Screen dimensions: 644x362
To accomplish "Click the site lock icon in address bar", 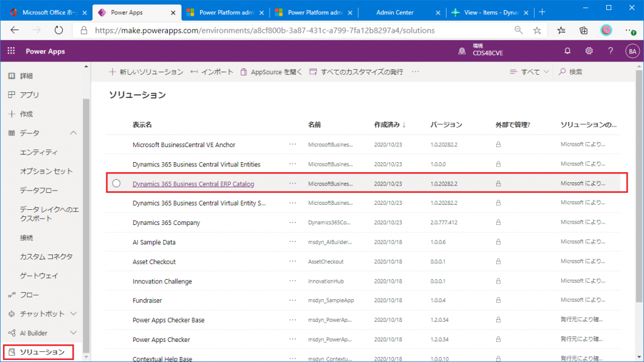I will 84,30.
